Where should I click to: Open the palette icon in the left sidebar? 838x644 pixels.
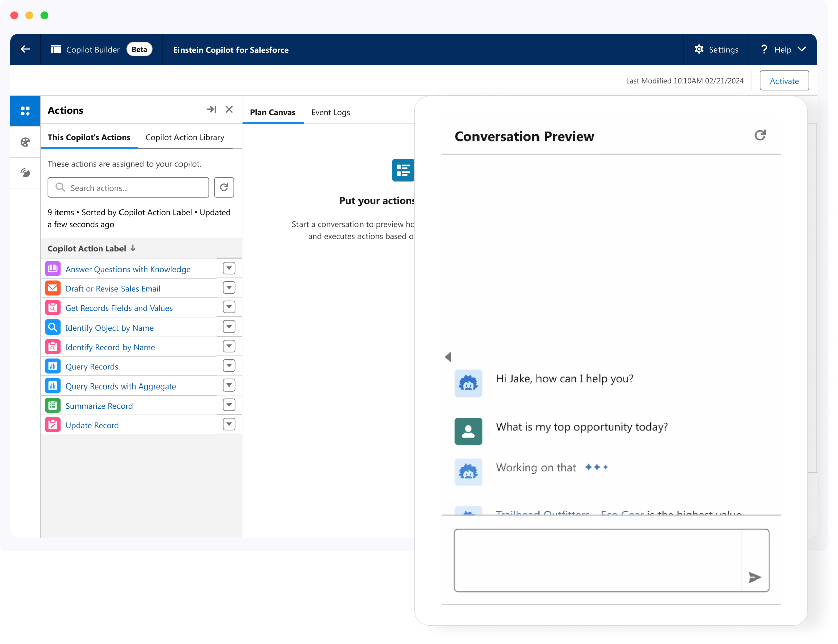pyautogui.click(x=25, y=142)
